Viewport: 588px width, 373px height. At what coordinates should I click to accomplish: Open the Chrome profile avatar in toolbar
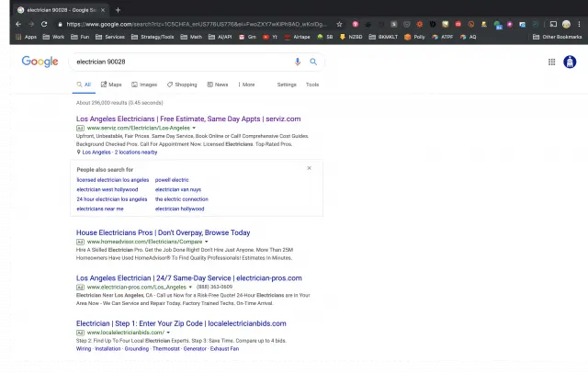click(566, 24)
